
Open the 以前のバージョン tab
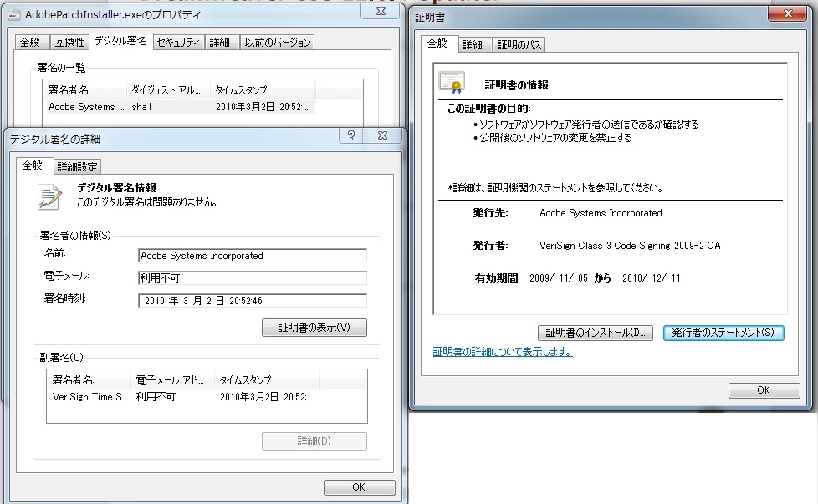[278, 43]
